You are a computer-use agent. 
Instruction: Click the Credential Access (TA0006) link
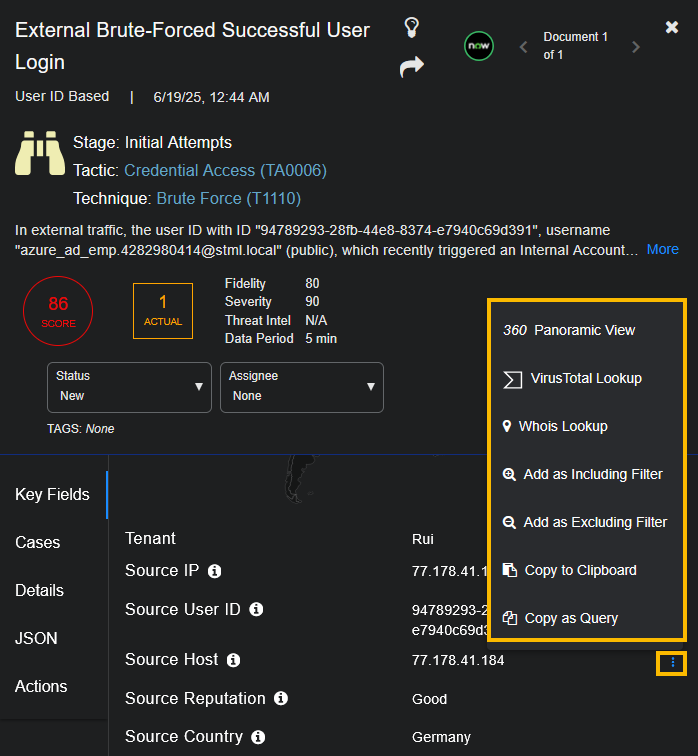(225, 170)
